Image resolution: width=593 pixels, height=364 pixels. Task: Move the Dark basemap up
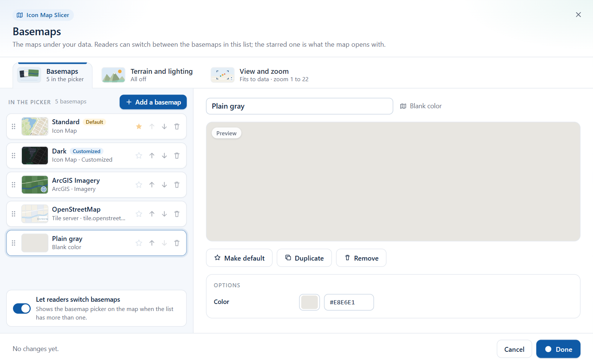[152, 156]
